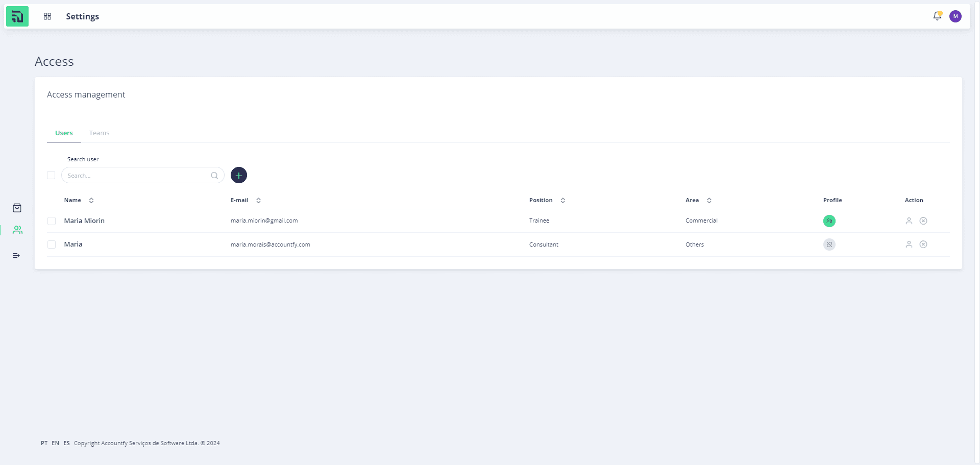
Task: Toggle the select-all users checkbox
Action: (x=51, y=175)
